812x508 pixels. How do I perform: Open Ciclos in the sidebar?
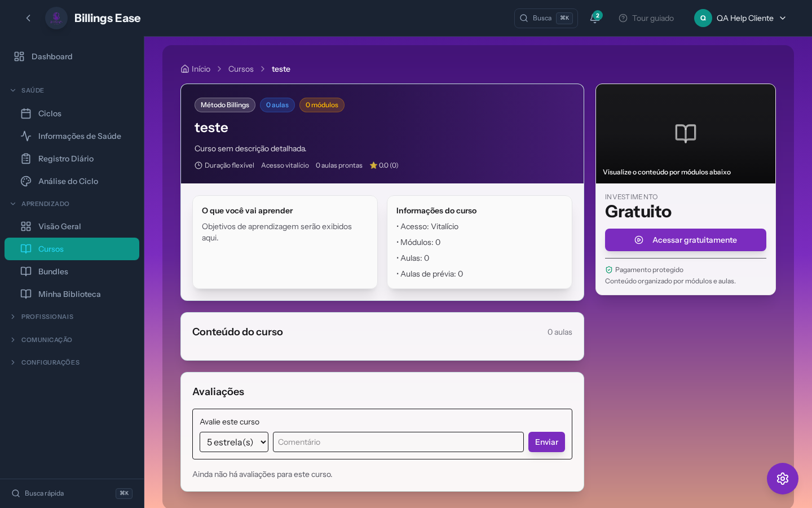click(x=50, y=113)
